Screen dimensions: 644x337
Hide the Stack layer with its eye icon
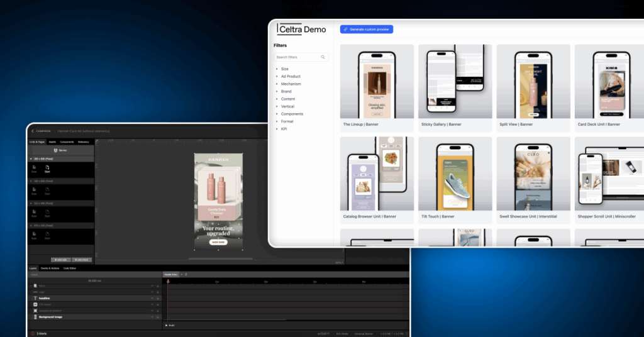point(152,285)
